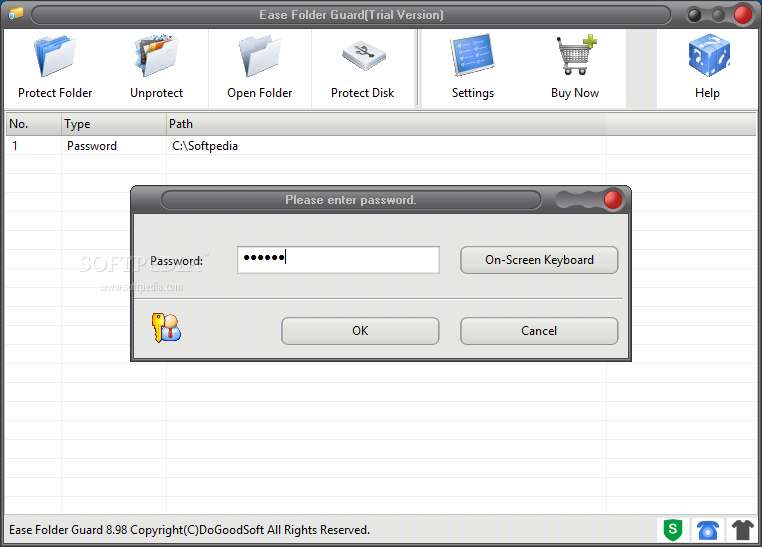762x547 pixels.
Task: Select the C:\Softpedia path entry
Action: click(205, 146)
